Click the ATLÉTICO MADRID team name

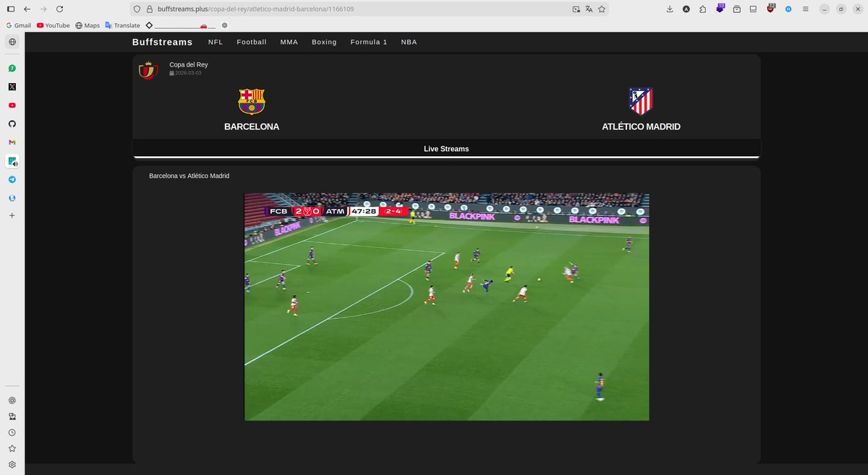[641, 127]
